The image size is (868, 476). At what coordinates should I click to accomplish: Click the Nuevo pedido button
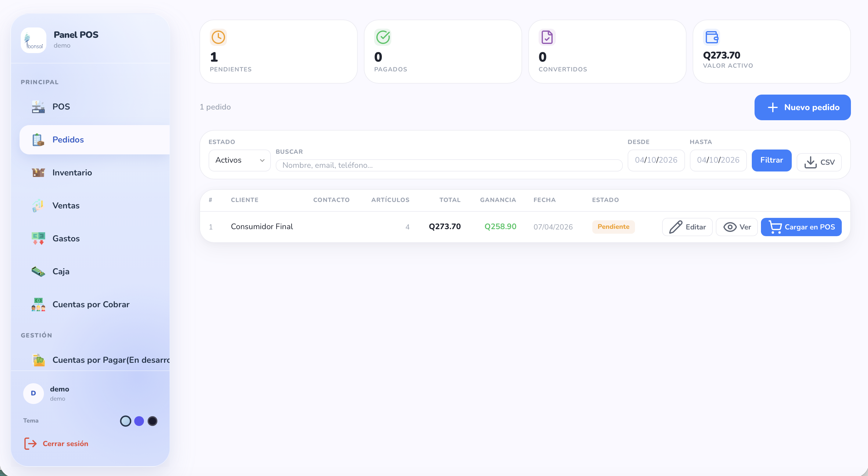coord(802,107)
